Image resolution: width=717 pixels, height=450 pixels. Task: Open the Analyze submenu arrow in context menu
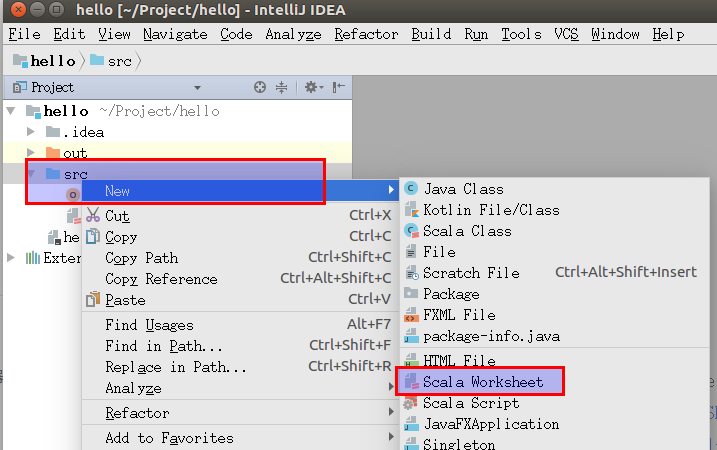pos(391,387)
